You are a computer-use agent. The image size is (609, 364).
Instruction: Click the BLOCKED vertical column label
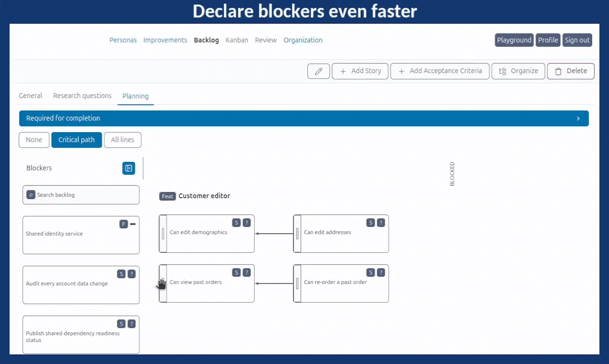[452, 174]
